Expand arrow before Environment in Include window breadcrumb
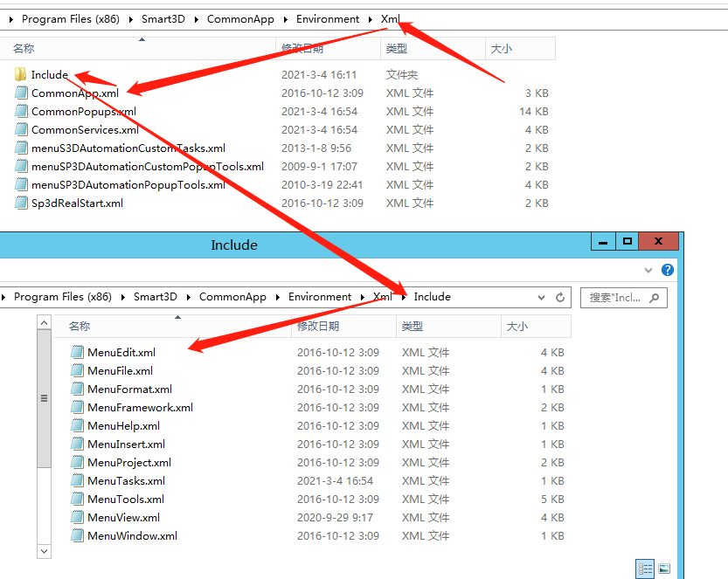Viewport: 728px width, 579px height. click(x=278, y=297)
